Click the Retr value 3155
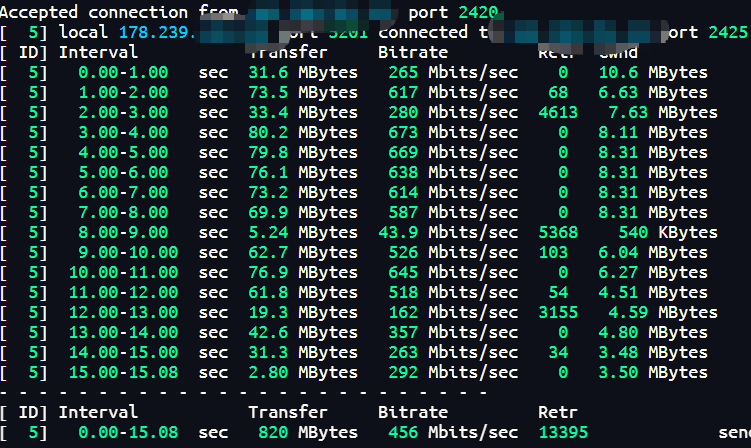The image size is (751, 448). tap(558, 312)
